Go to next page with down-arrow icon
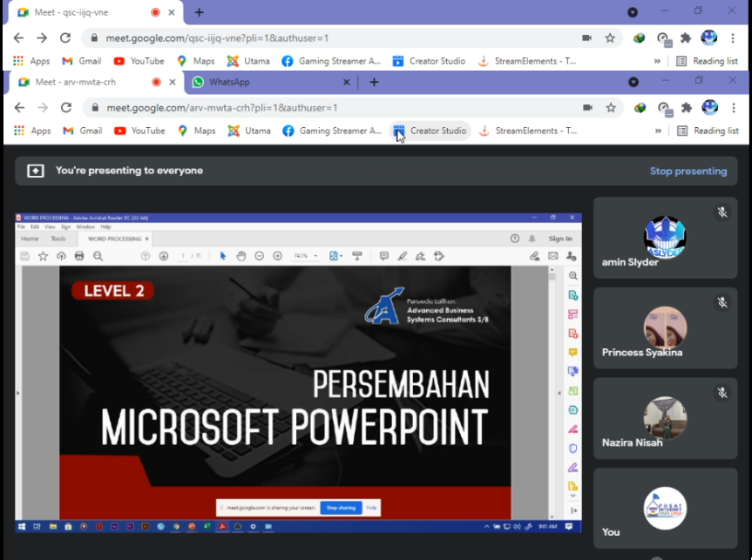Image resolution: width=752 pixels, height=560 pixels. (x=164, y=256)
